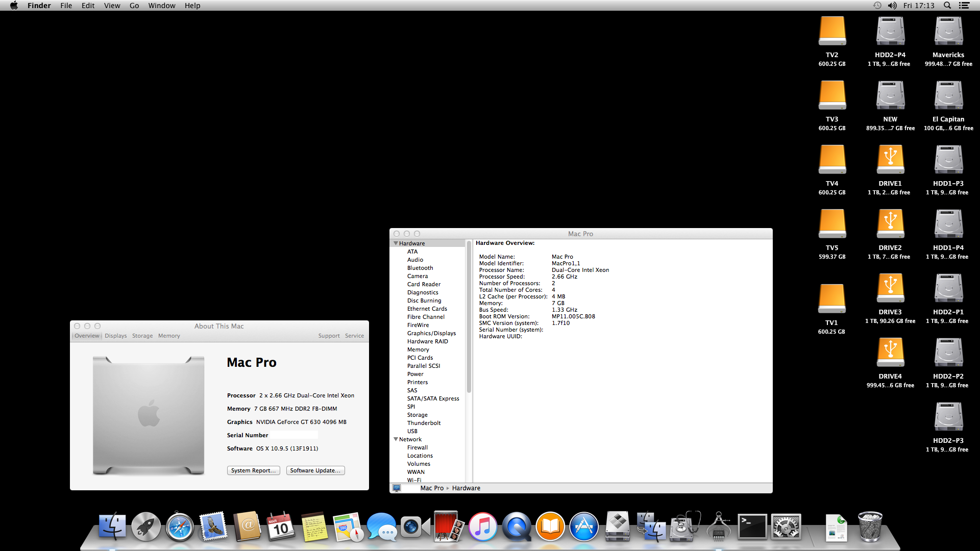The height and width of the screenshot is (551, 980).
Task: Select the El Capitan disk icon
Action: coord(948,96)
